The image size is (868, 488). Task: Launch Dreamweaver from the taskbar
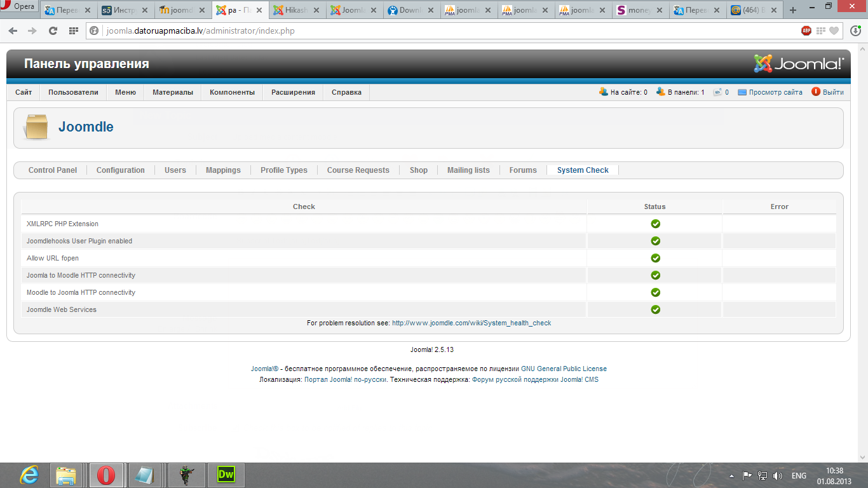tap(226, 475)
